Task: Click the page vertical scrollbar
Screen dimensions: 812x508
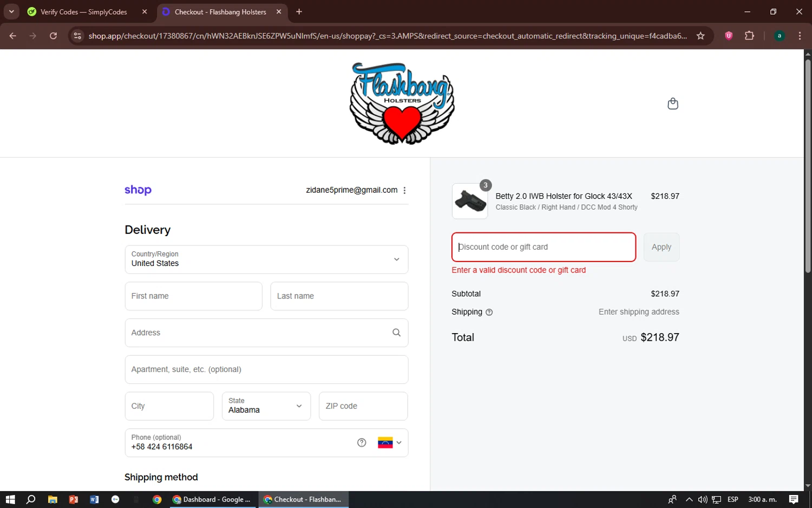Action: 808,165
